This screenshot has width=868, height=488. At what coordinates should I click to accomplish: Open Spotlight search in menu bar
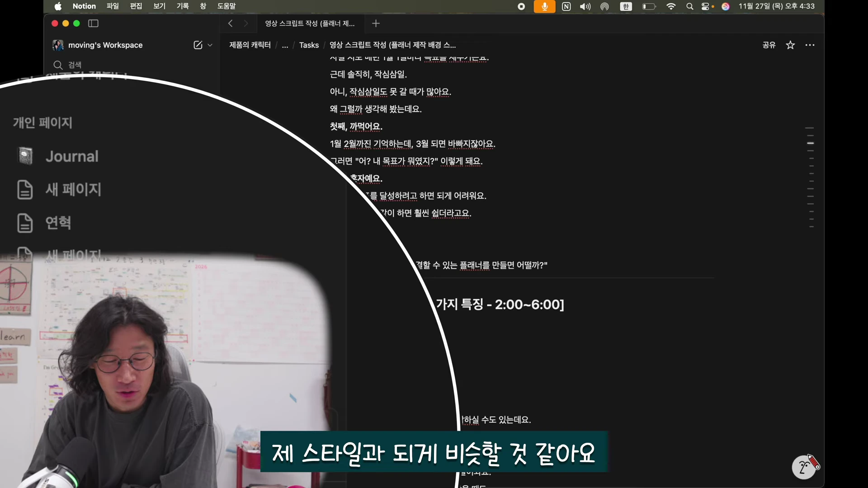(690, 6)
